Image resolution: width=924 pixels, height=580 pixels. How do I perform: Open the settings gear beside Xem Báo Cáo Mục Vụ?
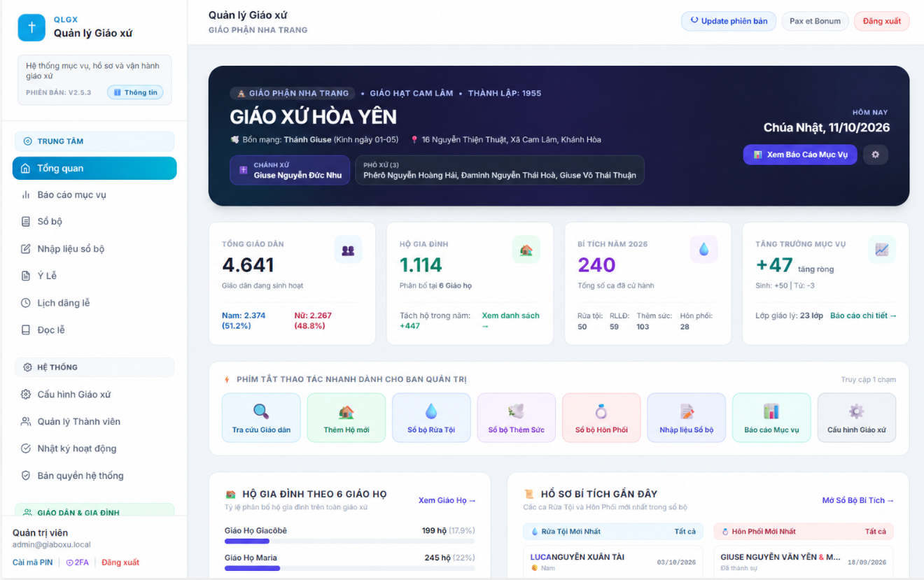875,155
